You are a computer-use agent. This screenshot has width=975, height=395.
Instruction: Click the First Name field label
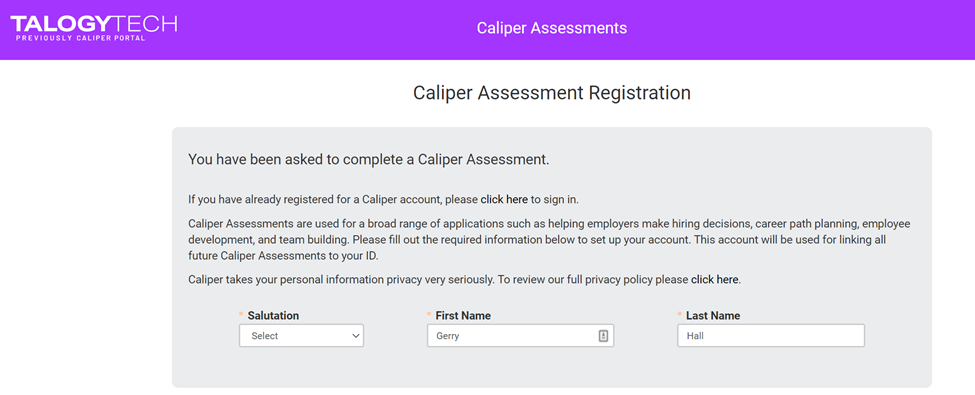[x=463, y=315]
